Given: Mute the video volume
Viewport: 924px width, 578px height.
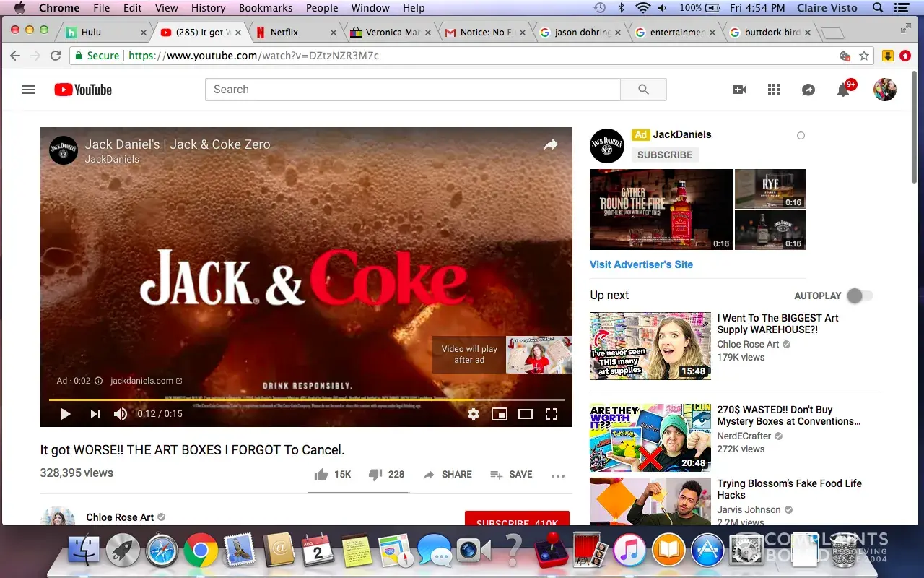Looking at the screenshot, I should (x=121, y=414).
